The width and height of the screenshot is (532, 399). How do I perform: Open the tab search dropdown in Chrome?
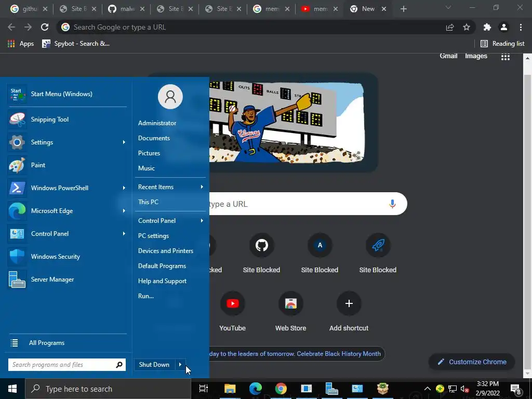point(448,7)
